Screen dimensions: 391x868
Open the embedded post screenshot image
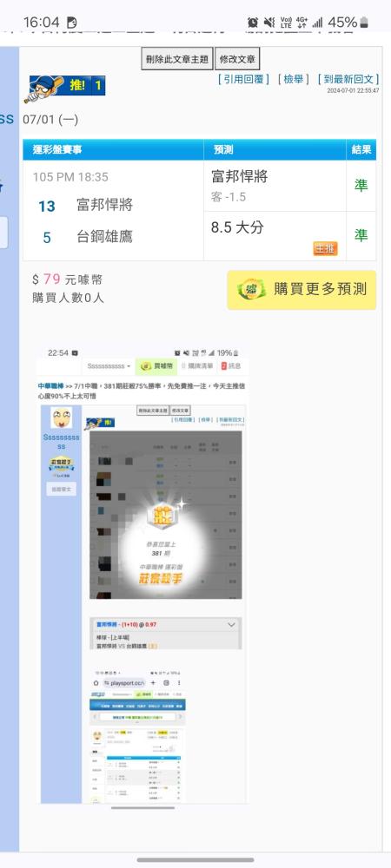[x=142, y=575]
